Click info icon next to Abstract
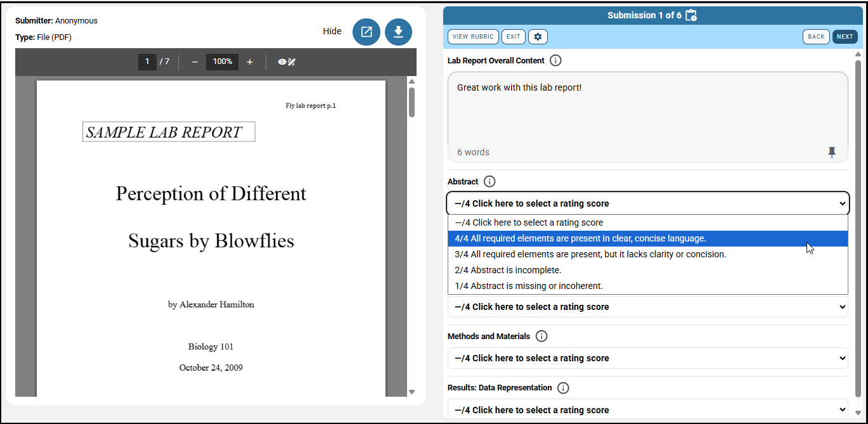Image resolution: width=868 pixels, height=424 pixels. click(x=489, y=182)
